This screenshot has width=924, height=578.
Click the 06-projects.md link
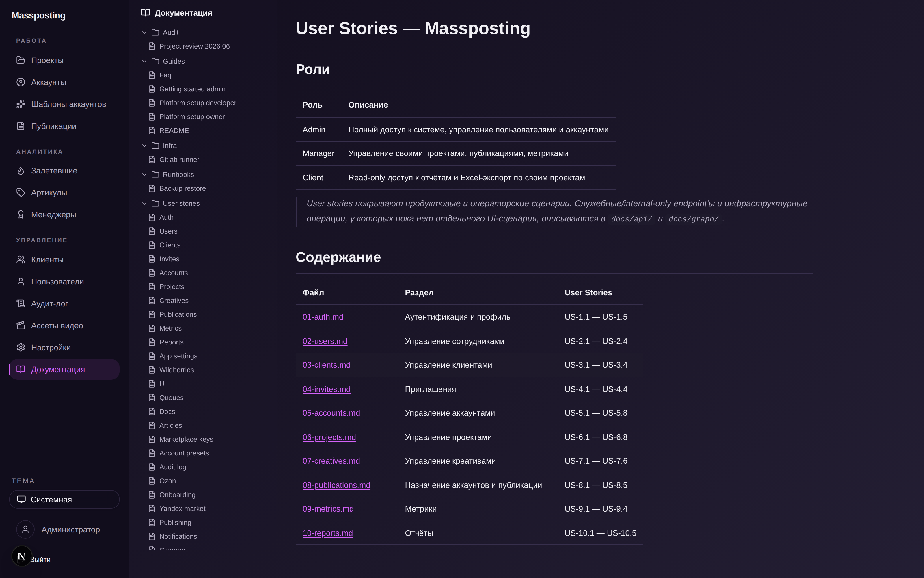click(329, 437)
